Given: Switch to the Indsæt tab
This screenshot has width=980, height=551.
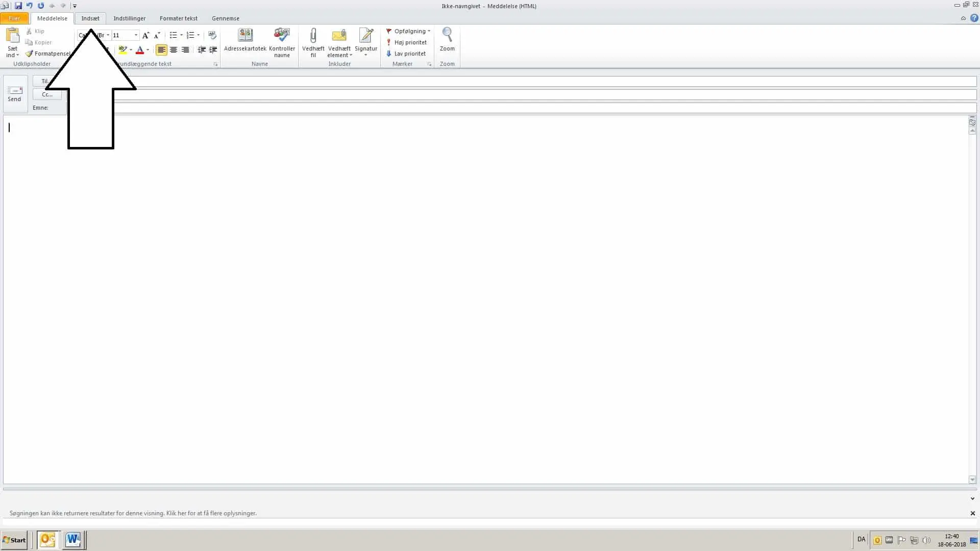Looking at the screenshot, I should coord(90,18).
